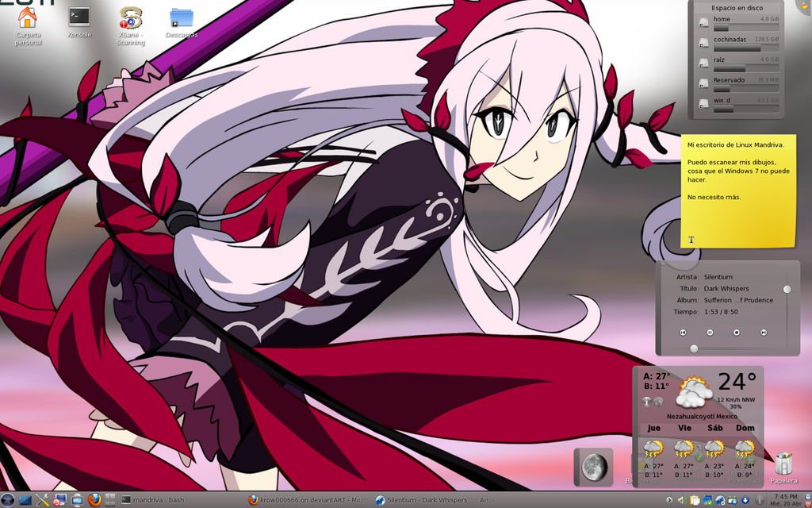Click the 'Vie' forecast day

[x=684, y=428]
